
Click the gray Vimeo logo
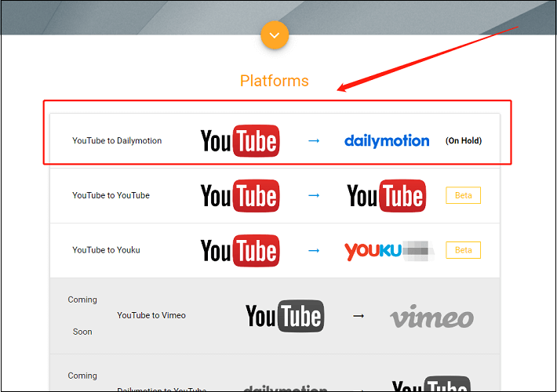(x=432, y=316)
